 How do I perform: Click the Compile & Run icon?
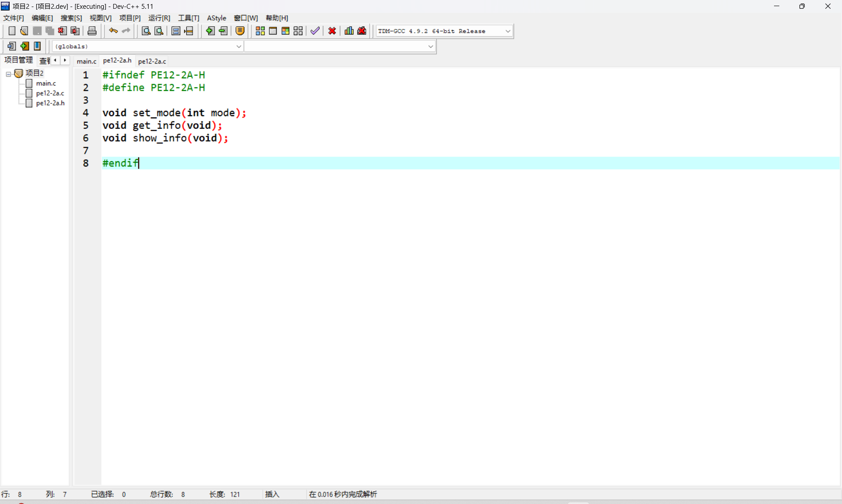click(285, 31)
